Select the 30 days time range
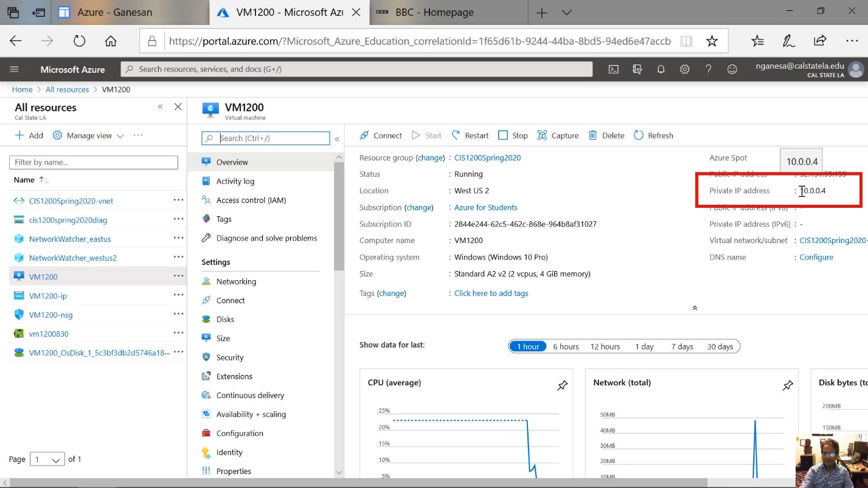Viewport: 868px width, 488px height. tap(720, 346)
